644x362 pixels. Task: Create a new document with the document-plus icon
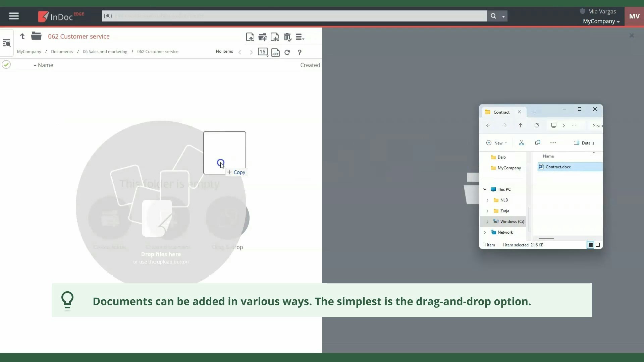point(275,37)
